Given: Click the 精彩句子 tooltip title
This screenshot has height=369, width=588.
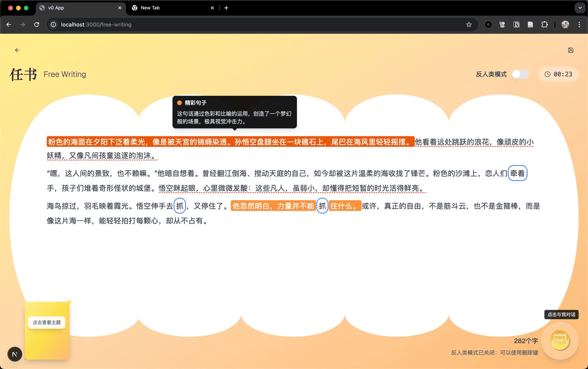Looking at the screenshot, I should [x=195, y=103].
